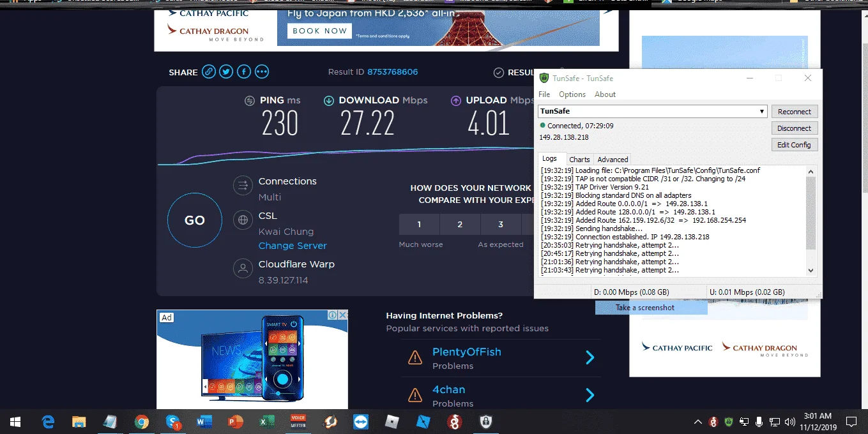Click the volume speaker tray icon
The image size is (868, 434).
tap(790, 422)
